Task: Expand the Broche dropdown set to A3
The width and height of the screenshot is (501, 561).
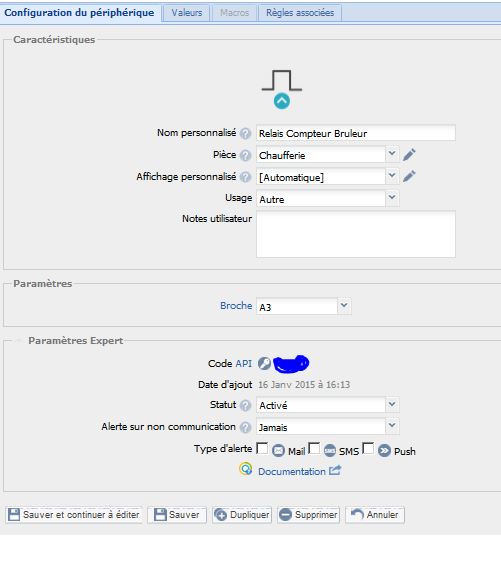Action: [303, 307]
